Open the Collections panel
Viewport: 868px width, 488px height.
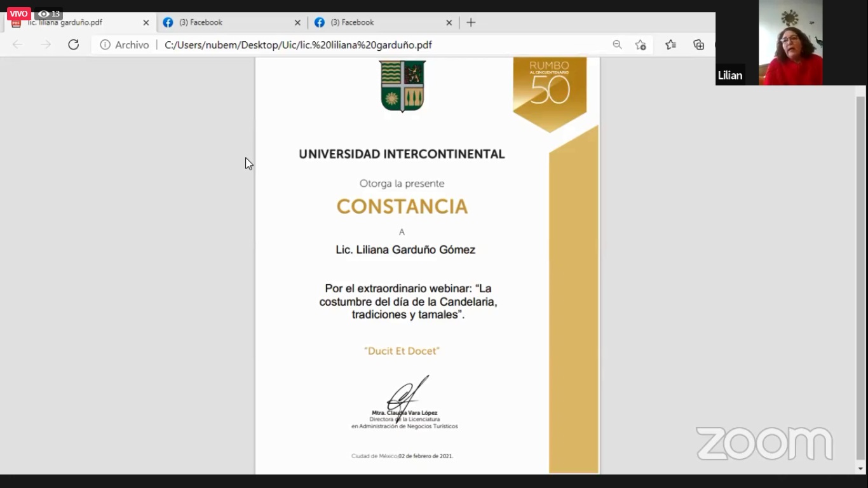(699, 44)
